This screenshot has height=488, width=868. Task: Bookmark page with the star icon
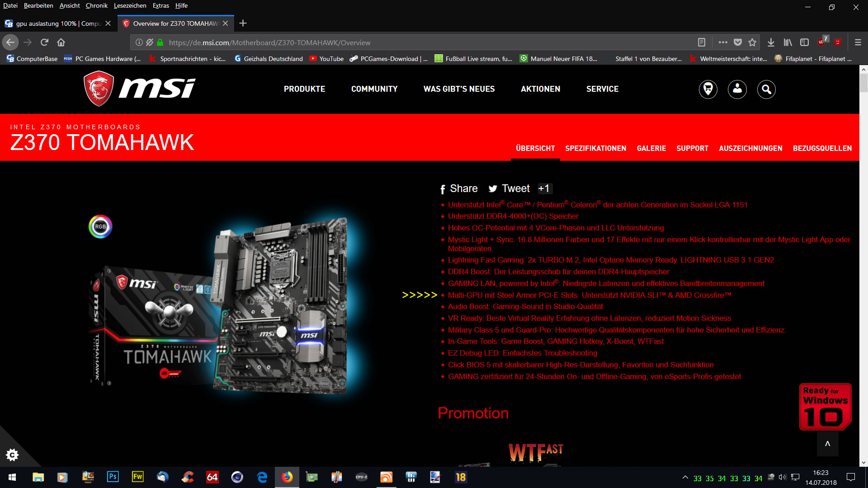pos(752,42)
